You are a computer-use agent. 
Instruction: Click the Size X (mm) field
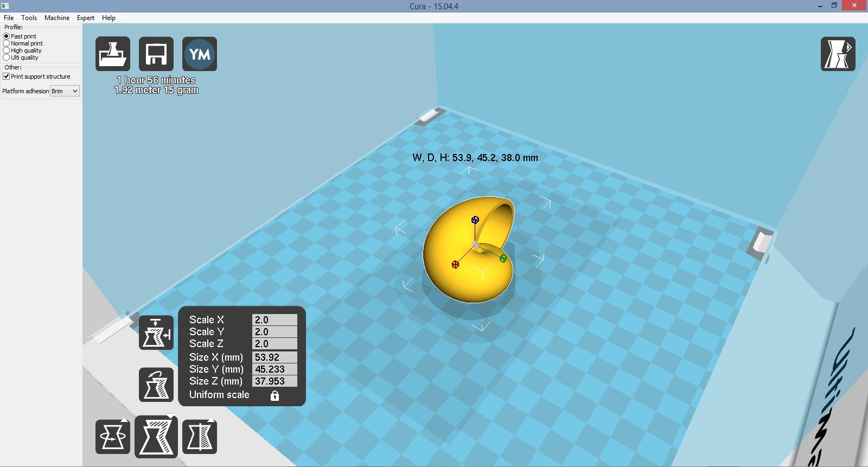[x=275, y=357]
